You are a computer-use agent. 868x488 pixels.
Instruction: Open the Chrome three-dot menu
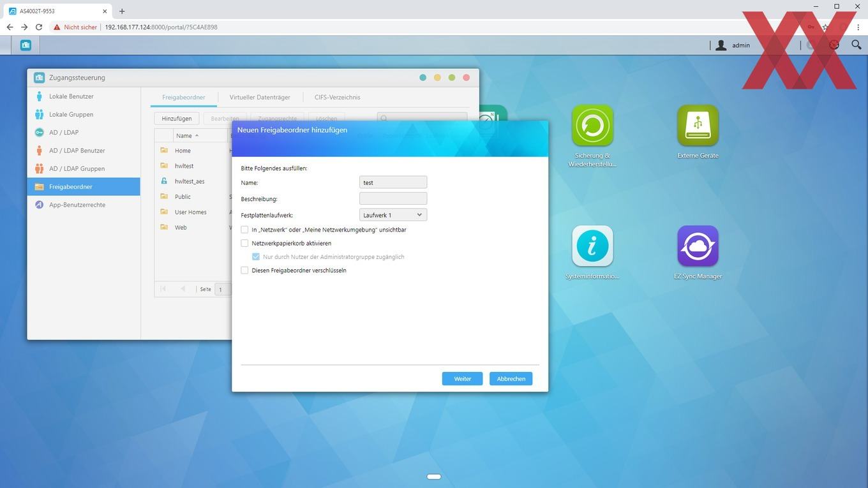[x=858, y=27]
